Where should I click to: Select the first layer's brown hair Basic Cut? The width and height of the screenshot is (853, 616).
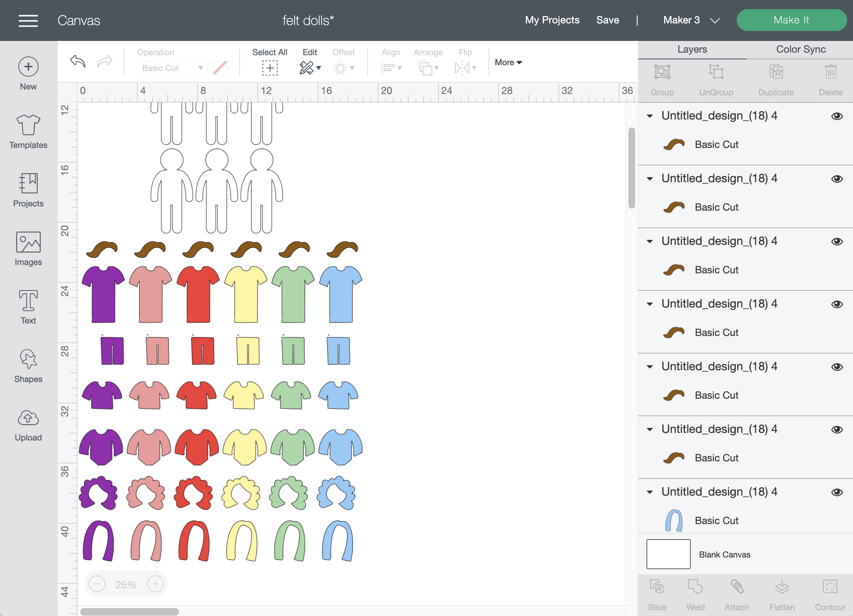pyautogui.click(x=701, y=145)
